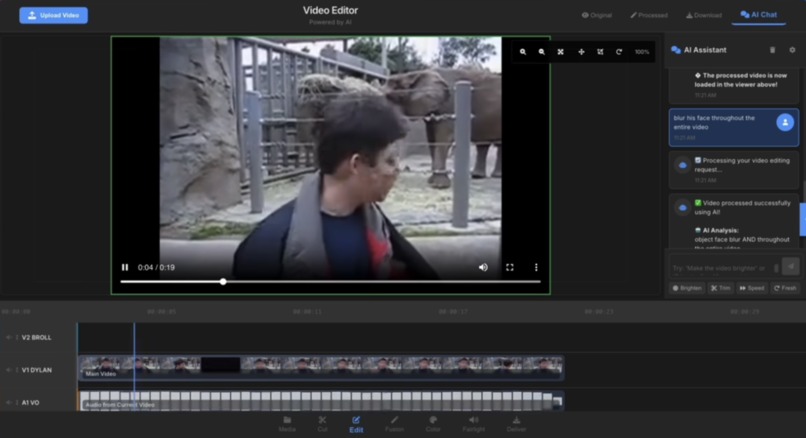Mute the A1 VO track
806x438 pixels.
pyautogui.click(x=8, y=403)
